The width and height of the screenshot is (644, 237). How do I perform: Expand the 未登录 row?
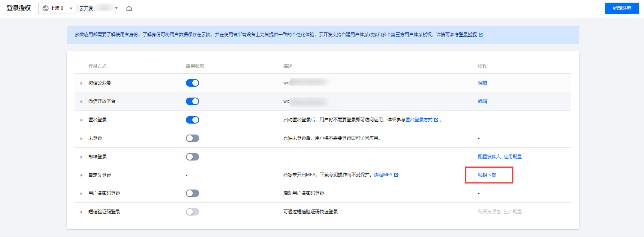coord(81,139)
